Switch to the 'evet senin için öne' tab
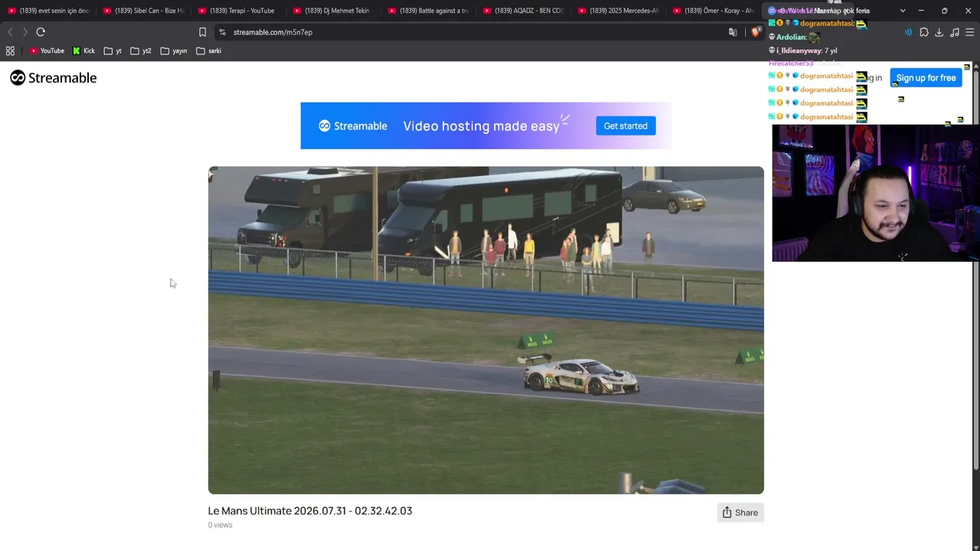Viewport: 980px width, 551px height. click(48, 11)
